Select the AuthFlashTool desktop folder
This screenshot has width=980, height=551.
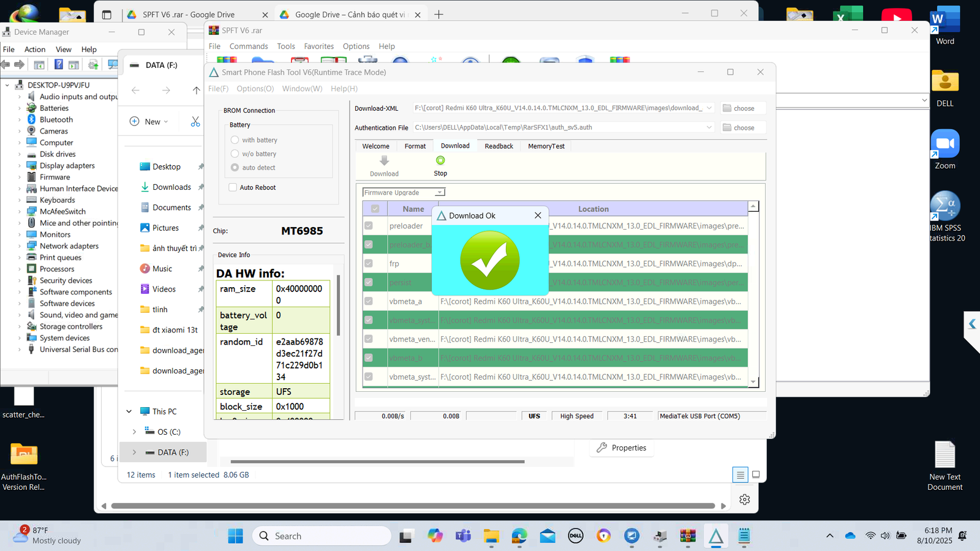pos(24,466)
